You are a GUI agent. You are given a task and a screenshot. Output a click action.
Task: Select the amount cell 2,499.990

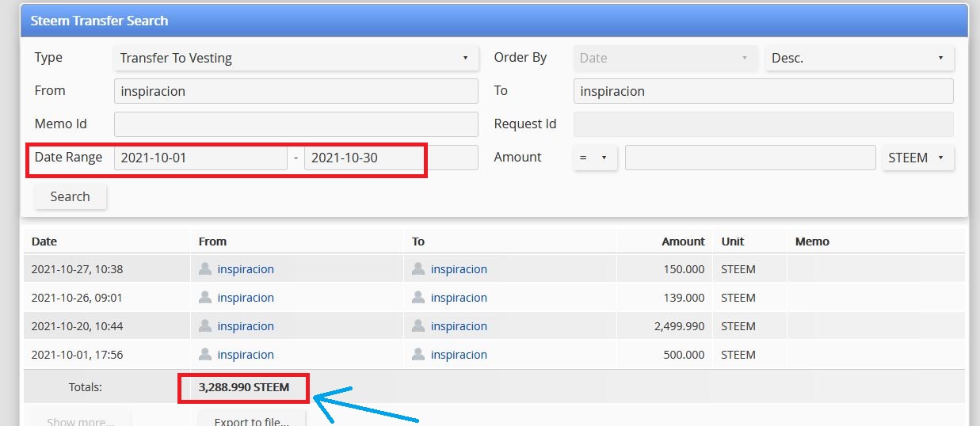click(x=679, y=326)
